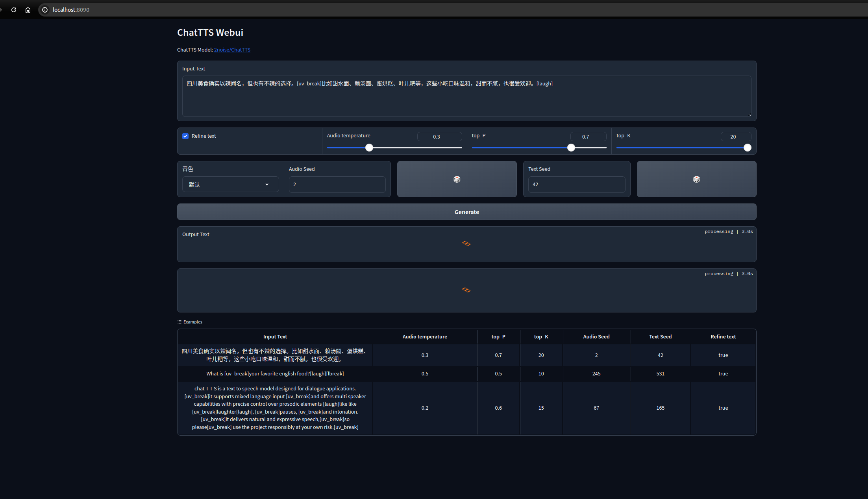The height and width of the screenshot is (499, 868).
Task: View site information icon in address bar
Action: [45, 10]
